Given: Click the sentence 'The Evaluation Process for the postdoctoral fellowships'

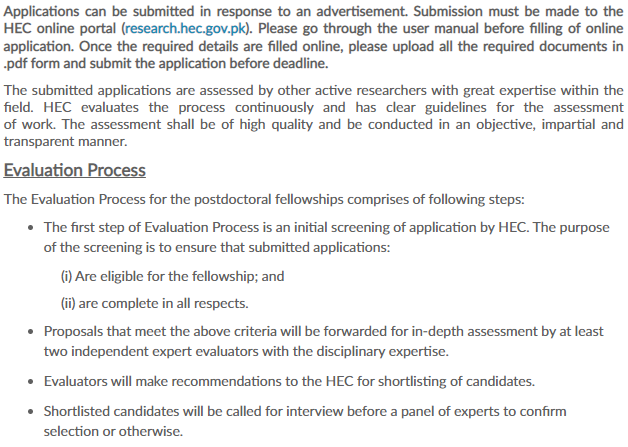Looking at the screenshot, I should pyautogui.click(x=174, y=199).
